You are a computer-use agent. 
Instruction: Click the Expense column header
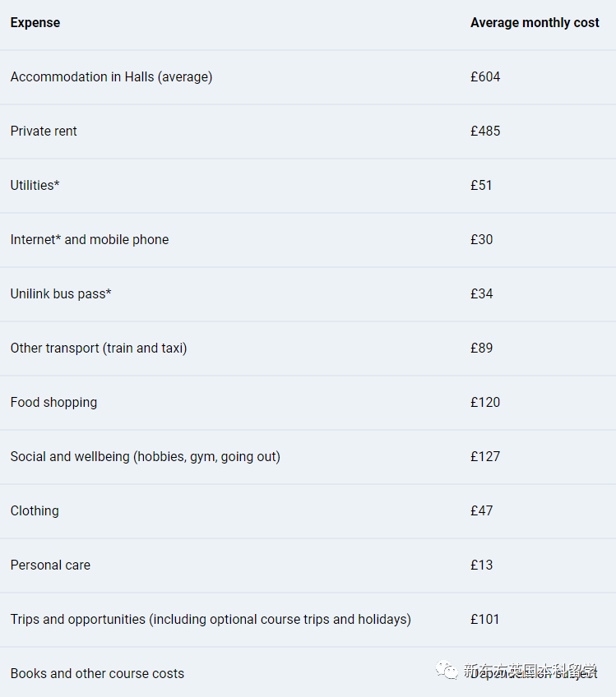point(35,23)
